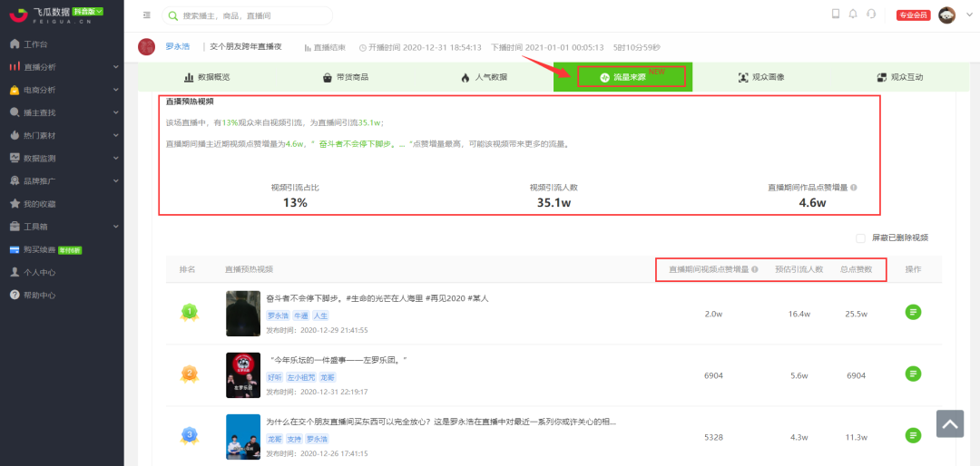Open details icon for 左罗乐团 video row
Viewport: 980px width, 466px height.
coord(913,374)
